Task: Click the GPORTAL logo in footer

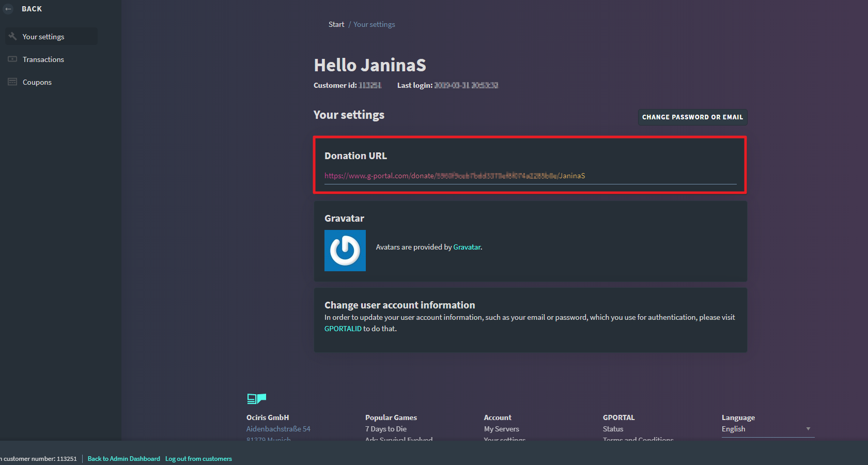Action: click(256, 398)
